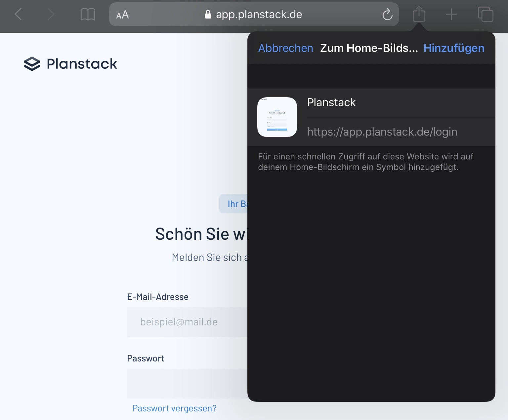Go back using Safari's back arrow
The image size is (508, 420).
point(19,15)
